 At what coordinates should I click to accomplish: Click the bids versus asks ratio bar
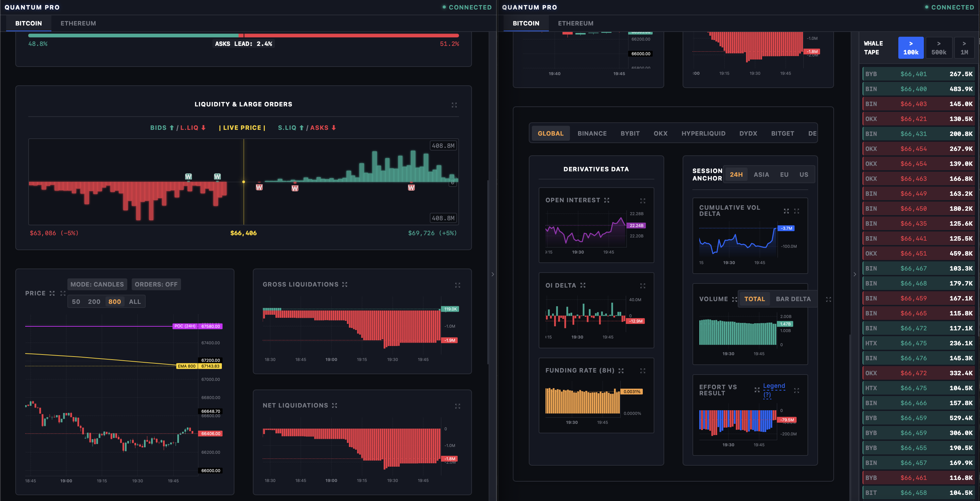244,35
